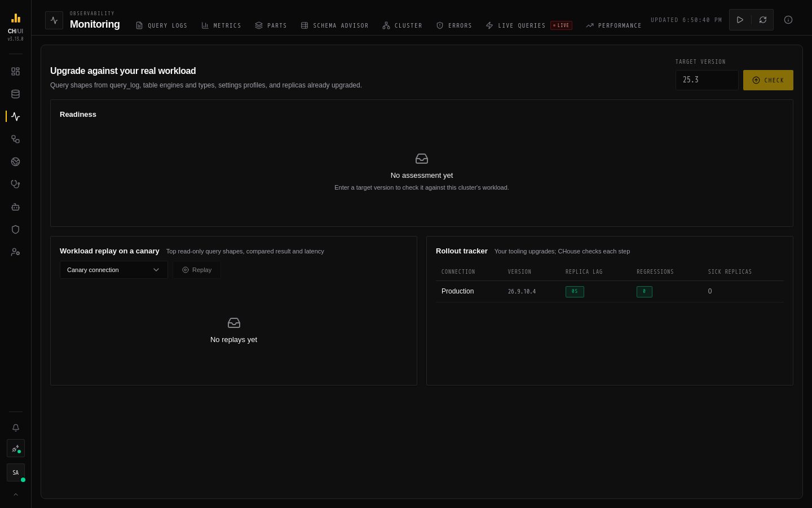The width and height of the screenshot is (812, 508).
Task: Open the info icon in top right
Action: click(x=788, y=20)
